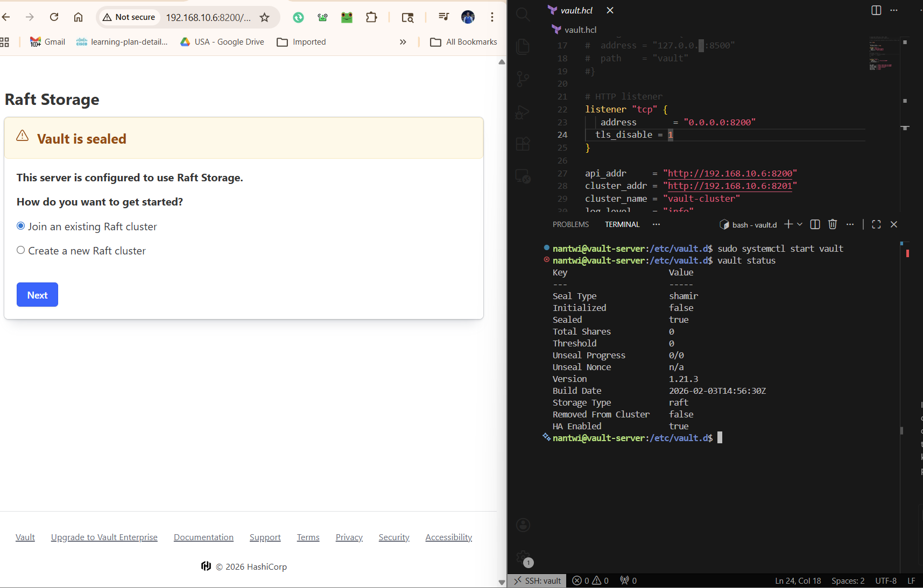Click the browser address bar URL
Image resolution: width=923 pixels, height=588 pixels.
click(208, 17)
